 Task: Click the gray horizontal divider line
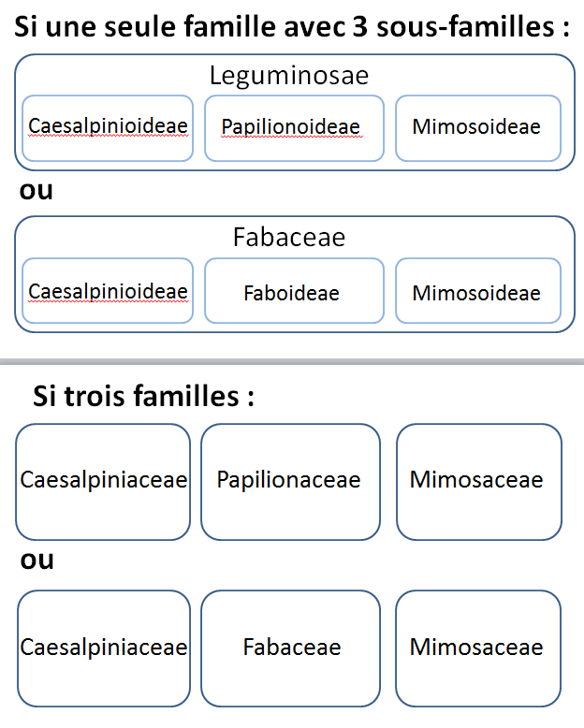pyautogui.click(x=292, y=362)
